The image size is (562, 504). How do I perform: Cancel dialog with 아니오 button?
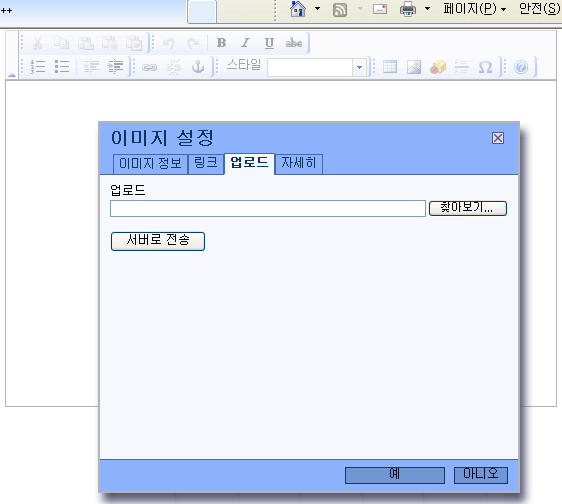tap(481, 475)
